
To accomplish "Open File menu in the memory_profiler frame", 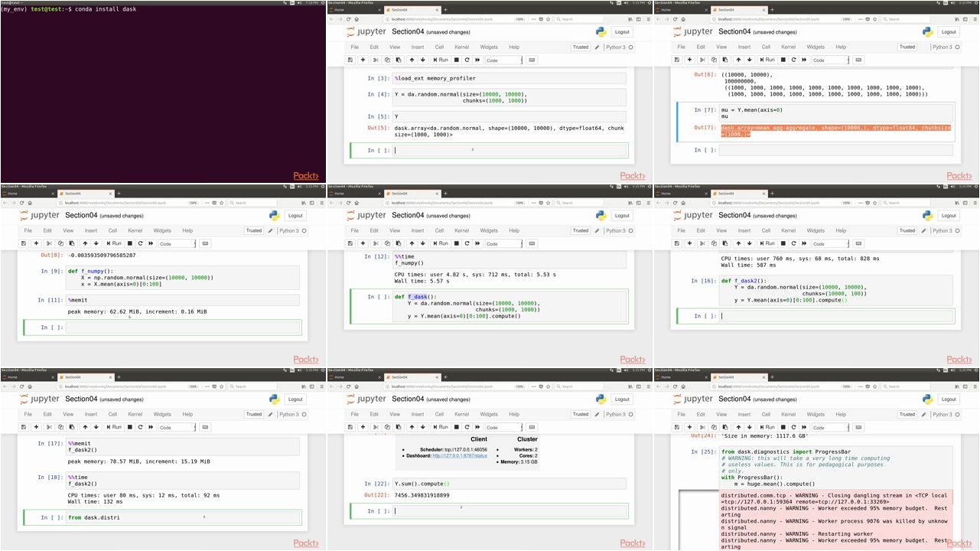I will 354,47.
